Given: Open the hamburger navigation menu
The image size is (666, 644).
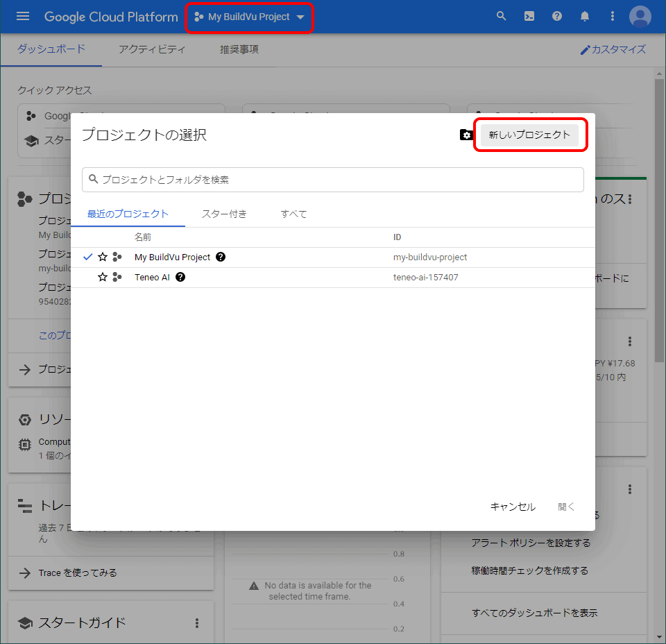Looking at the screenshot, I should click(23, 17).
